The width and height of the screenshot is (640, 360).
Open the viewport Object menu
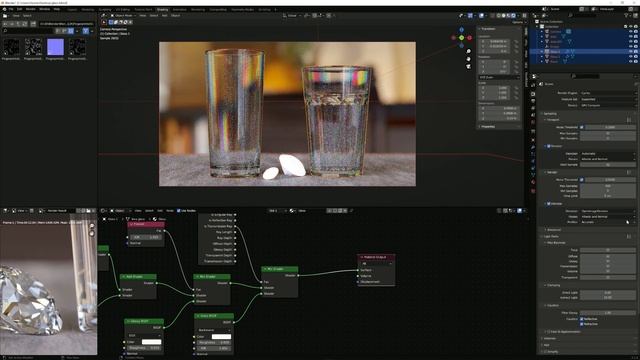176,16
